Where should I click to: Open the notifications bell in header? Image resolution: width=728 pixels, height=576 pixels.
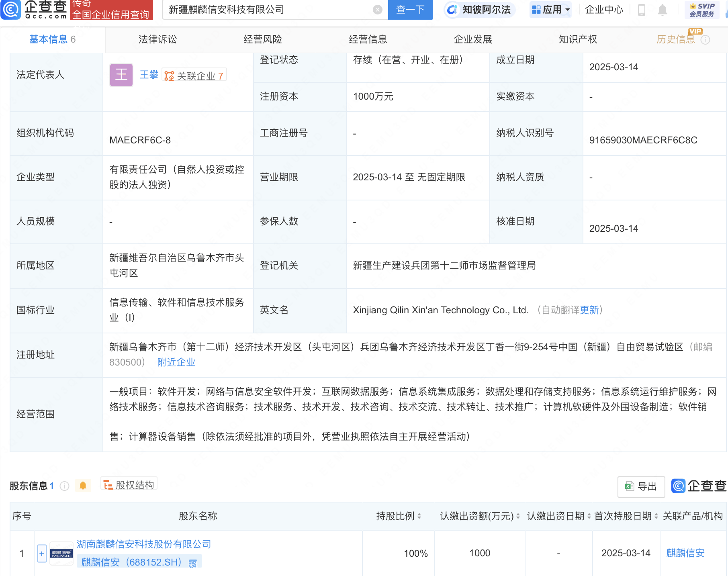[662, 10]
